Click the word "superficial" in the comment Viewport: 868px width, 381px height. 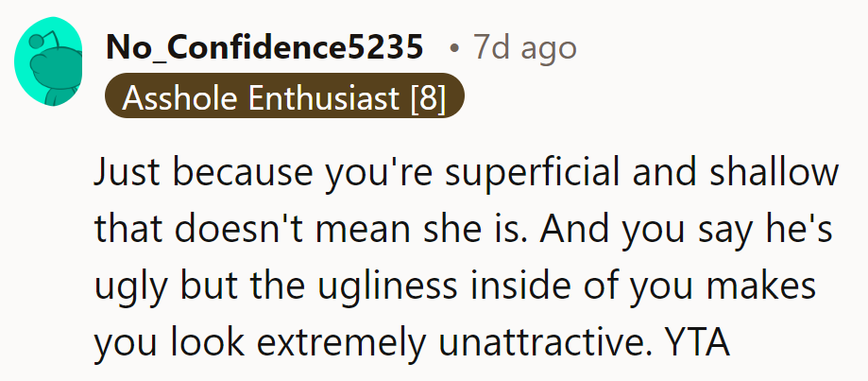488,175
